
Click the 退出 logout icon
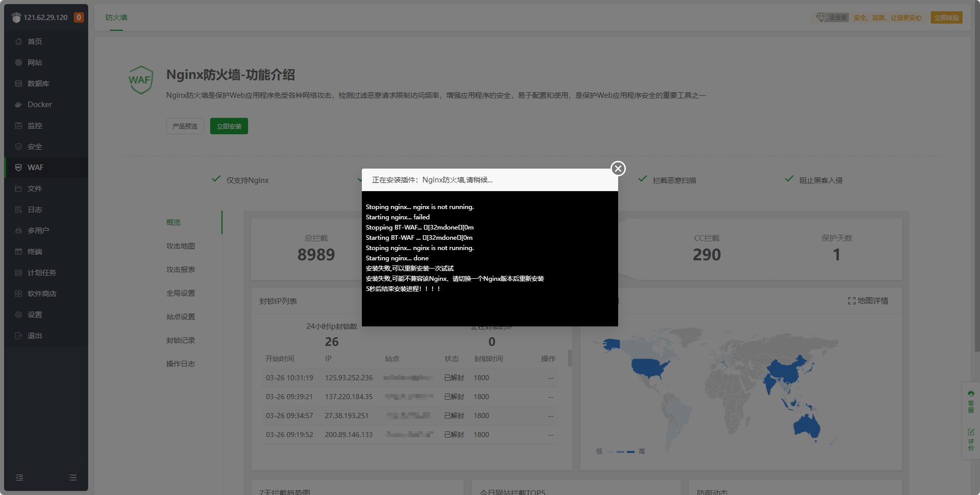(x=18, y=336)
